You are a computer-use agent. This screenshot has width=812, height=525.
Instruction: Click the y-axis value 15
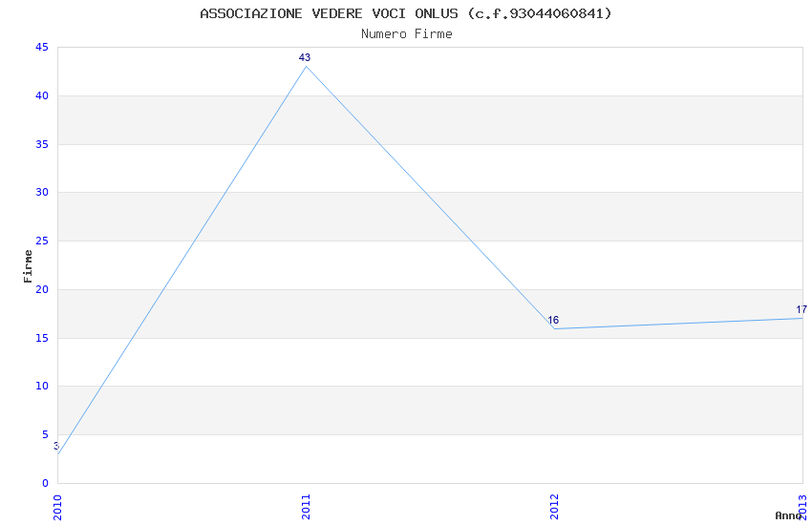[x=42, y=338]
